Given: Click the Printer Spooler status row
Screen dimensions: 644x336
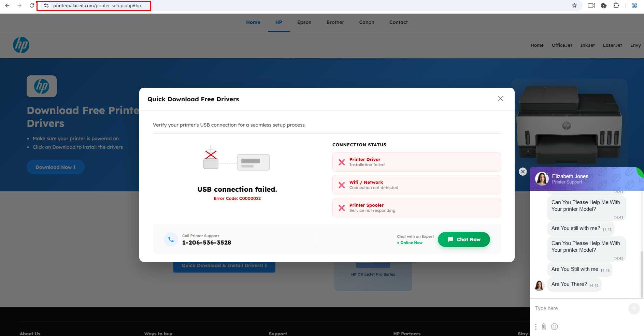Looking at the screenshot, I should tap(417, 208).
